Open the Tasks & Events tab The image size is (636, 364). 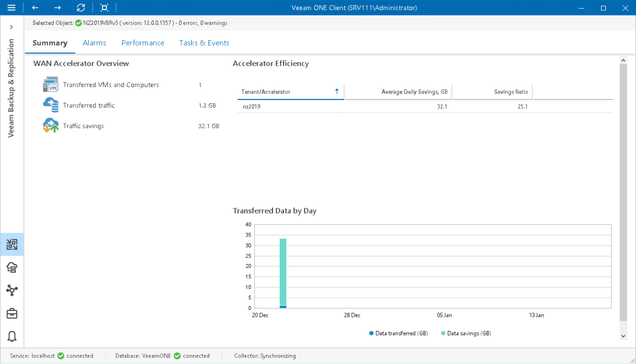pos(204,43)
